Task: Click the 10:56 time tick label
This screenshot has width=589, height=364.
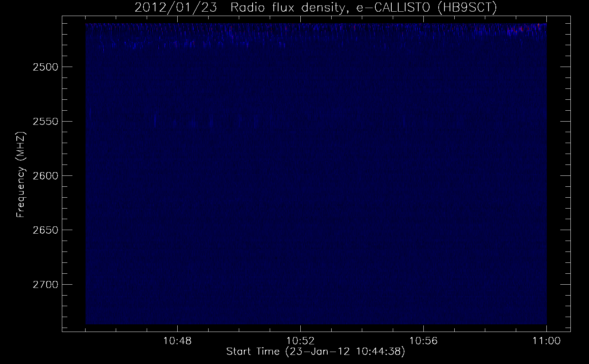Action: pyautogui.click(x=424, y=341)
